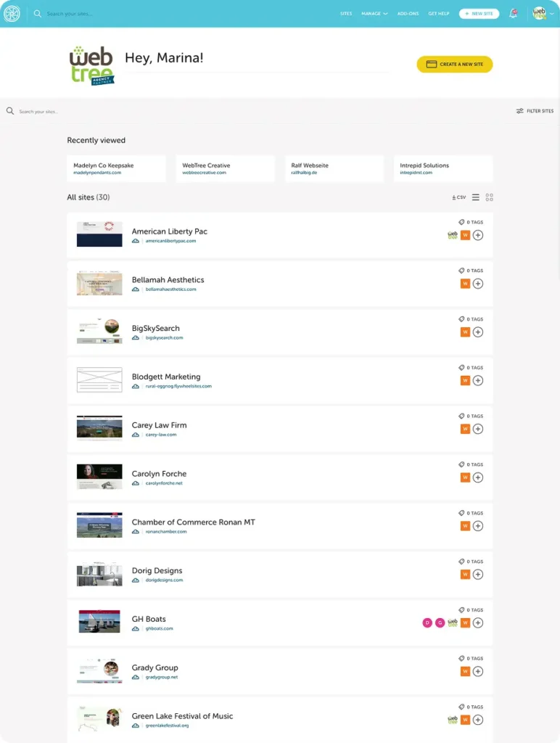
Task: Expand the Manage menu
Action: (x=374, y=14)
